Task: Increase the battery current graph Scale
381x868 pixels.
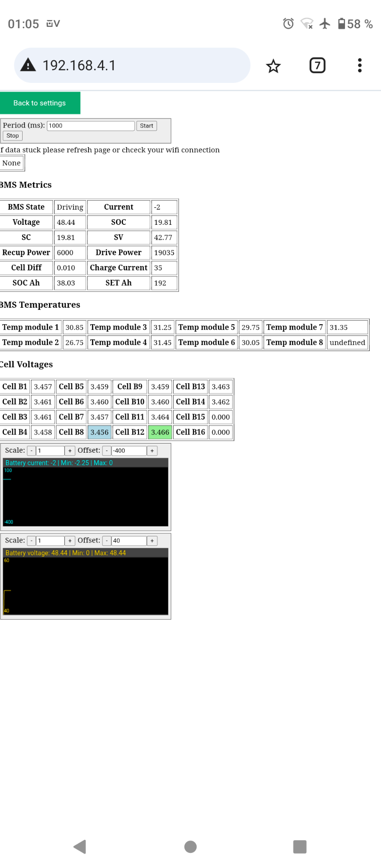Action: pyautogui.click(x=70, y=451)
